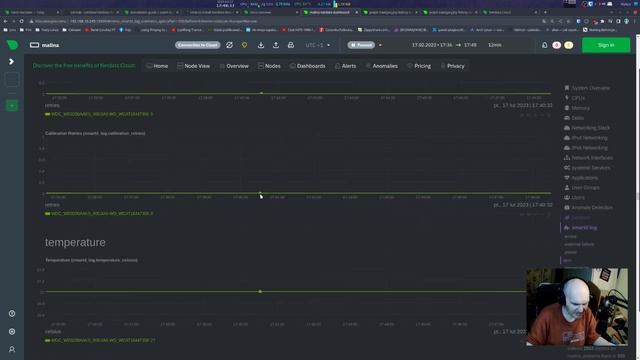Switch to the Home tab
Viewport: 640px width, 360px height.
click(157, 66)
